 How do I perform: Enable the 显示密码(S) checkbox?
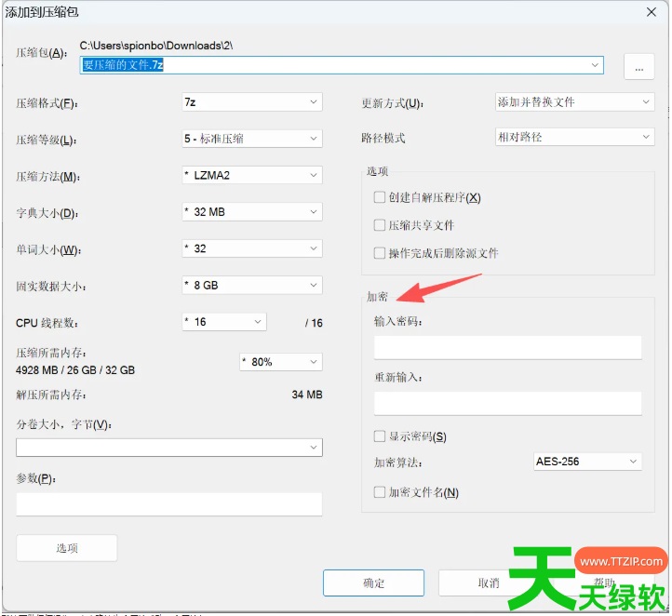pos(380,436)
